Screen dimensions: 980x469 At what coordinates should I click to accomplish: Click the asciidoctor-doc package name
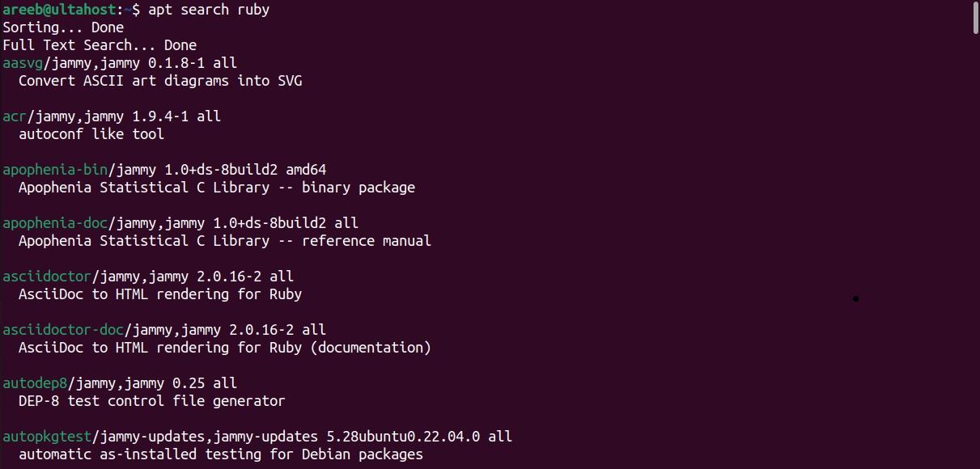(63, 330)
